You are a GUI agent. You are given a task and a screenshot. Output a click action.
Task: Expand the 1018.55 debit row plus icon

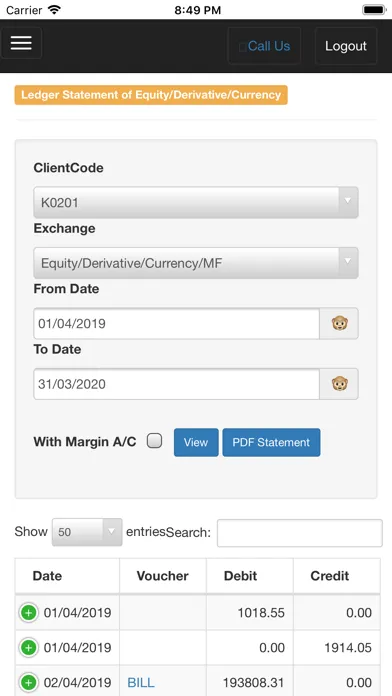28,613
